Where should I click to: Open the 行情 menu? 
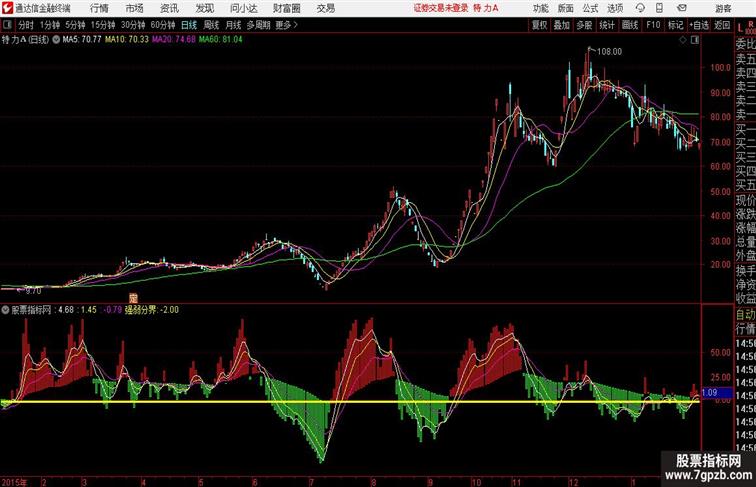click(x=99, y=8)
